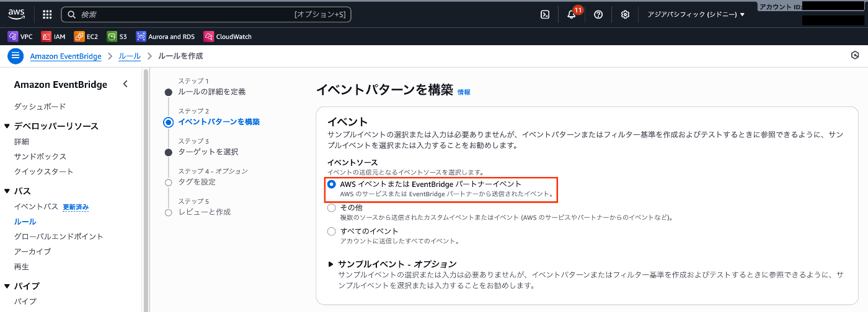Open ルール in the sidebar

coord(25,221)
